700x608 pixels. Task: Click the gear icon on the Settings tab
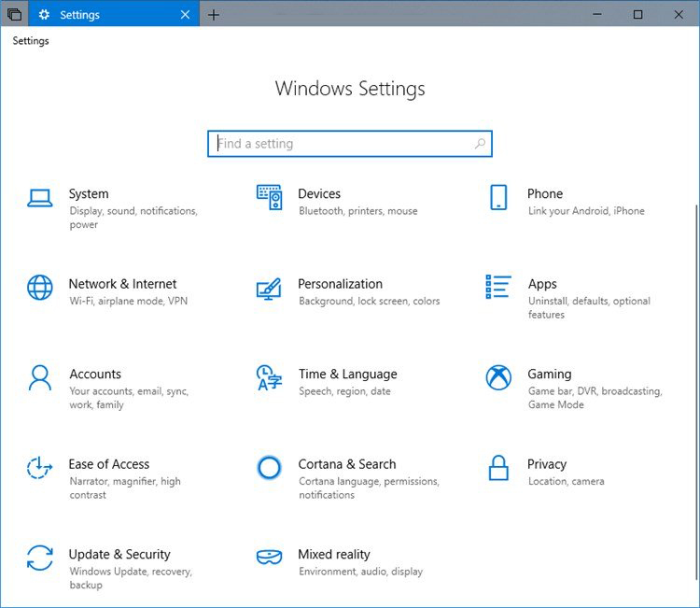[x=44, y=15]
